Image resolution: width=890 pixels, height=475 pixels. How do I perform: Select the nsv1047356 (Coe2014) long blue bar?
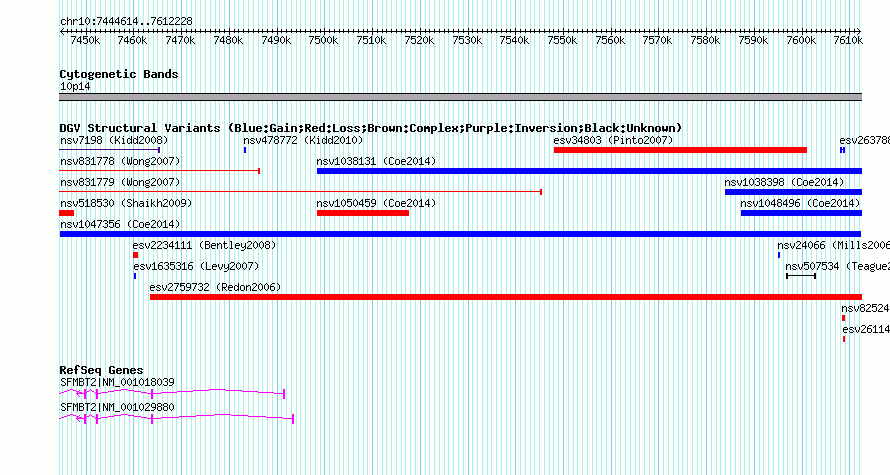(460, 234)
